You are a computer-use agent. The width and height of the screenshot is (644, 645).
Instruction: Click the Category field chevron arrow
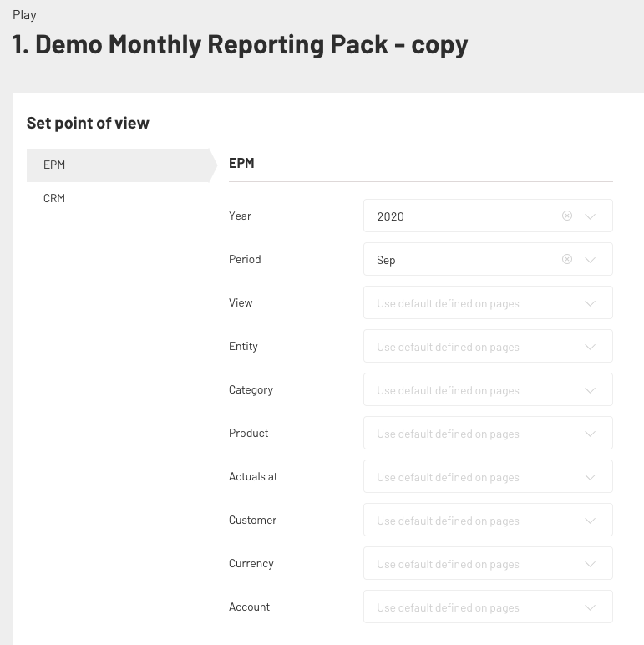[591, 390]
